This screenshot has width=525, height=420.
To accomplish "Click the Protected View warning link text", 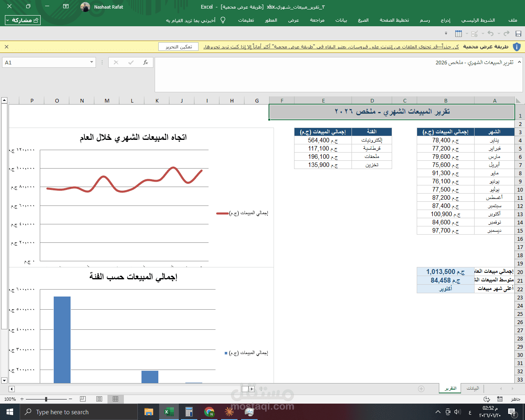I will pyautogui.click(x=331, y=47).
